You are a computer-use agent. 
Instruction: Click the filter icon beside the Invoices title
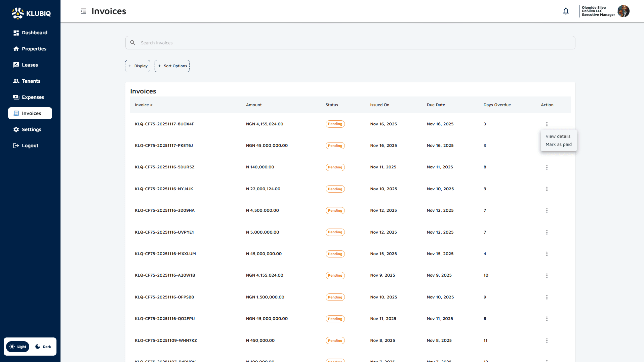83,11
